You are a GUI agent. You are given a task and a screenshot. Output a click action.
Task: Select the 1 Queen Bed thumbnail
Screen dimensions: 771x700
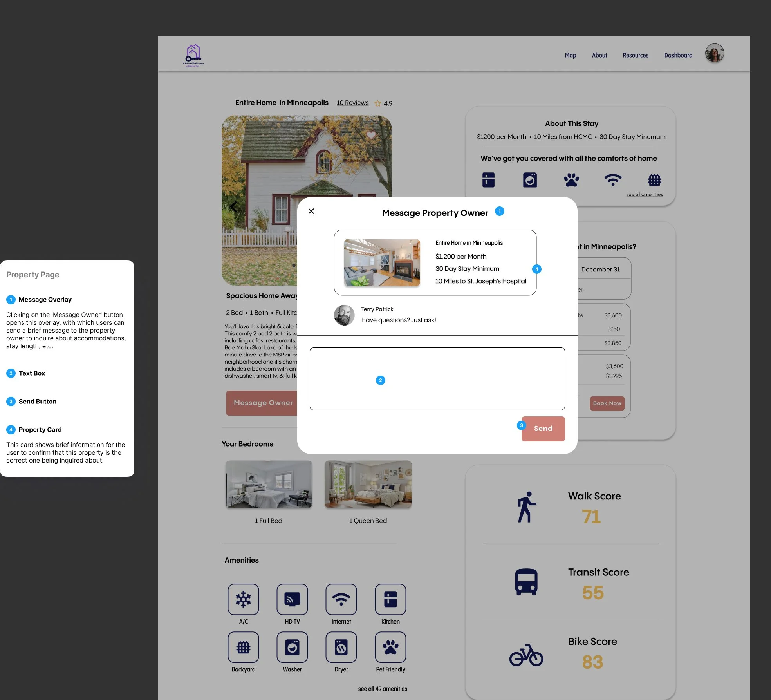[x=368, y=484]
